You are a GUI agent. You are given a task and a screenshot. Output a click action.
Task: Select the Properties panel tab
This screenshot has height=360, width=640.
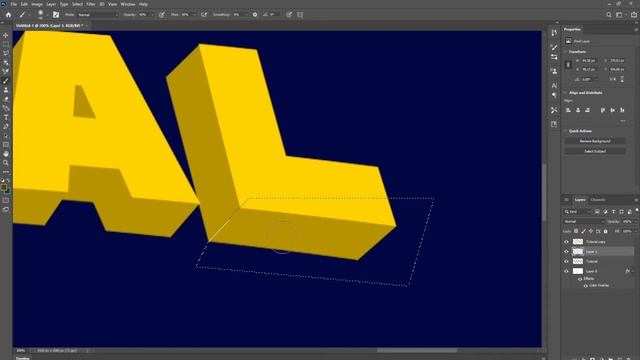click(572, 29)
